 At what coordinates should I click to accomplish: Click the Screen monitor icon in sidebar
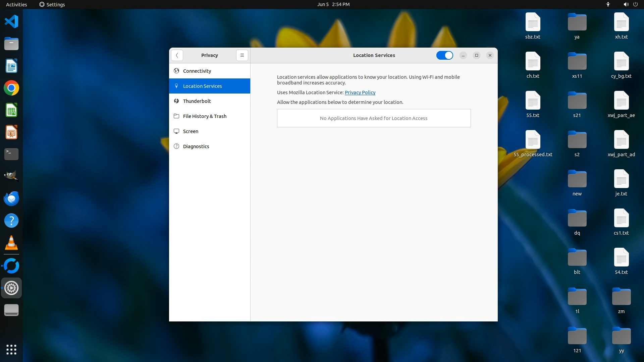(176, 131)
